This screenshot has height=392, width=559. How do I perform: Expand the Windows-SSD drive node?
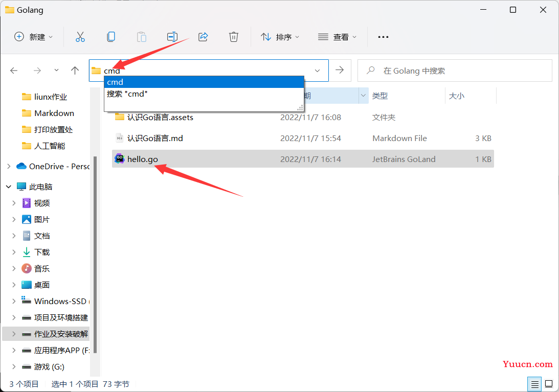click(14, 301)
